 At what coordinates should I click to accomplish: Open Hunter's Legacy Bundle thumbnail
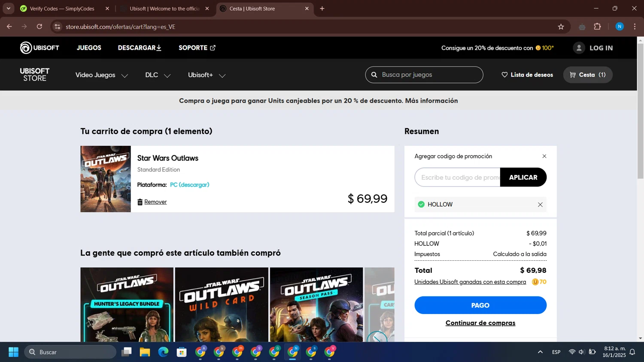pyautogui.click(x=127, y=305)
